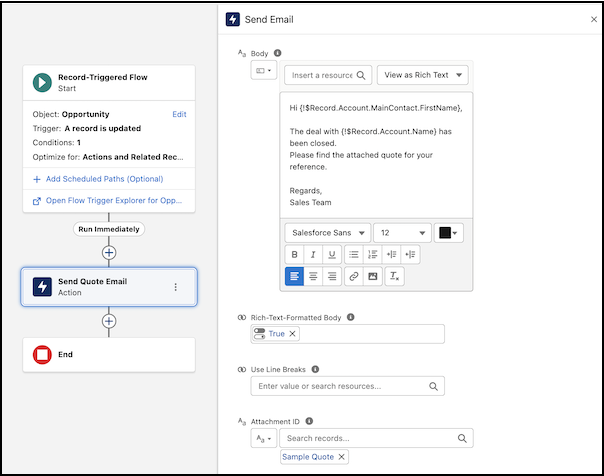Select left alignment for body text
The width and height of the screenshot is (604, 476).
tap(295, 276)
